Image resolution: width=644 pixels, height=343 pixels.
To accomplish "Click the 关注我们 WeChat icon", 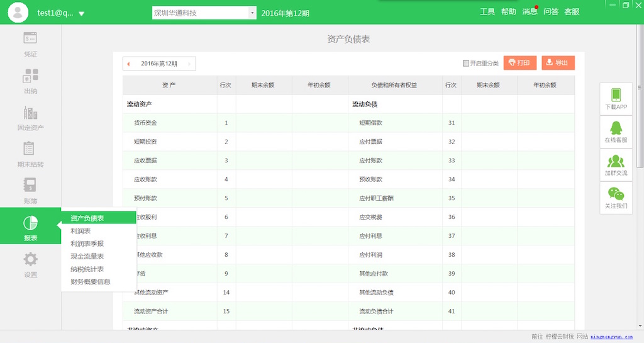I will [616, 194].
